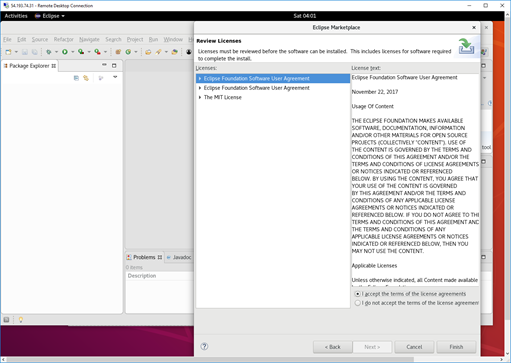Open help with the question mark icon
511x363 pixels.
[204, 346]
